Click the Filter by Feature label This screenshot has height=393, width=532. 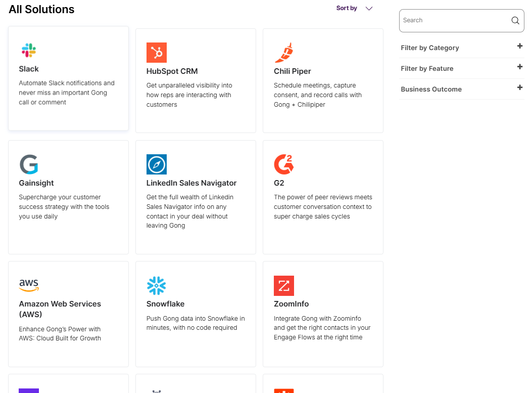(x=427, y=69)
